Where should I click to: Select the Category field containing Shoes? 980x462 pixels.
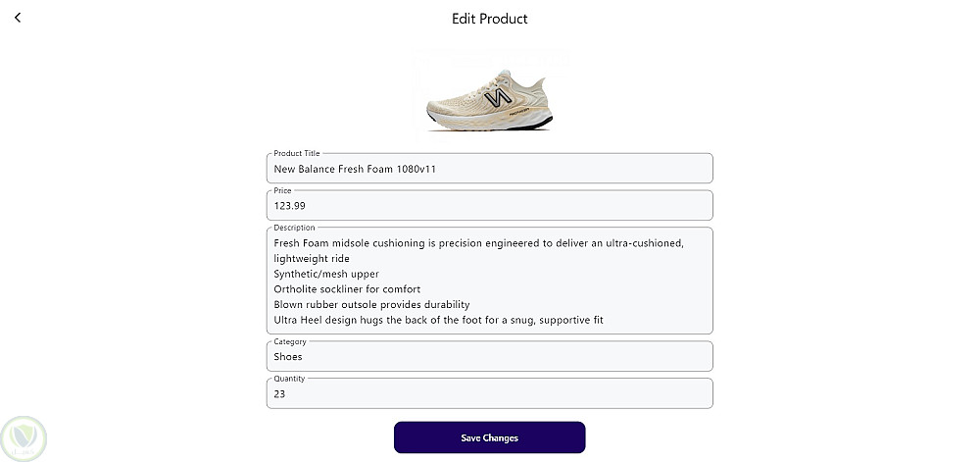pyautogui.click(x=489, y=357)
